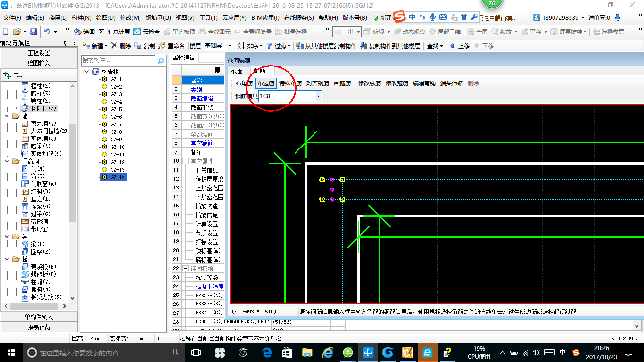Open the 钢筋量(Q) menu
Image resolution: width=644 pixels, height=362 pixels.
coord(158,18)
